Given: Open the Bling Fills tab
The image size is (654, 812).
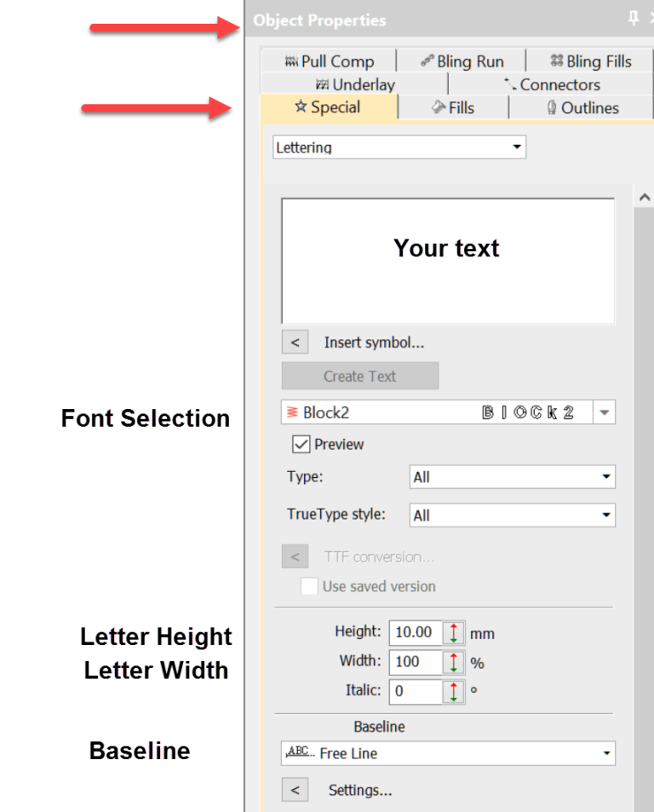Looking at the screenshot, I should (x=590, y=61).
